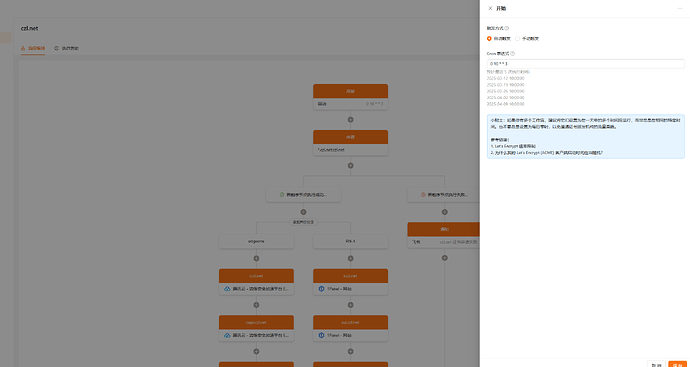690x367 pixels.
Task: Click the 1Panel icon in the s.czl.net node
Action: [x=321, y=289]
